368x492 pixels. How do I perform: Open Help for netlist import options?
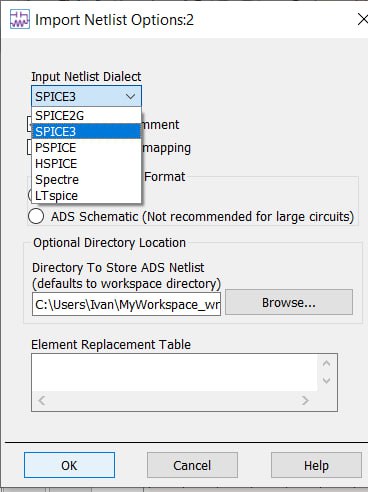point(316,465)
